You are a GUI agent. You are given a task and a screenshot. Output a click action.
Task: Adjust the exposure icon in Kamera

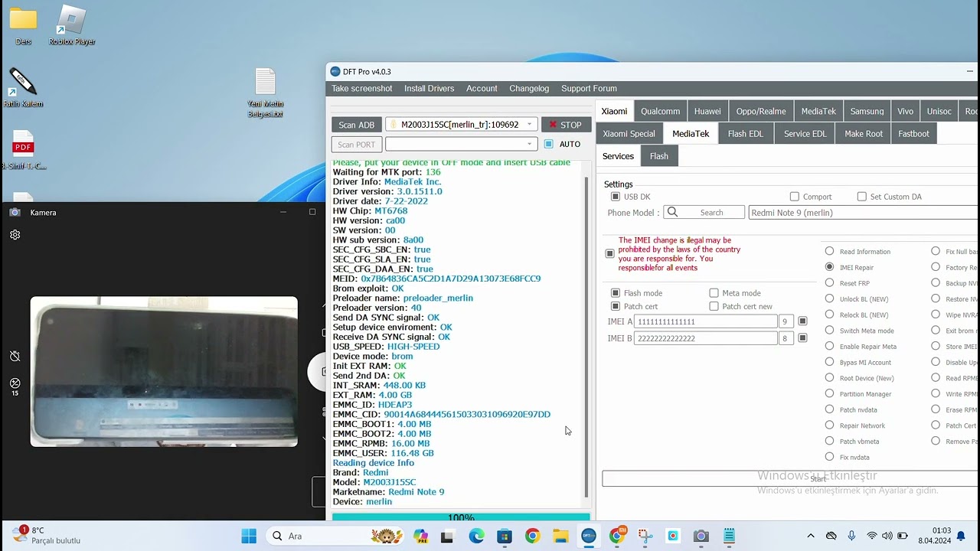point(15,383)
